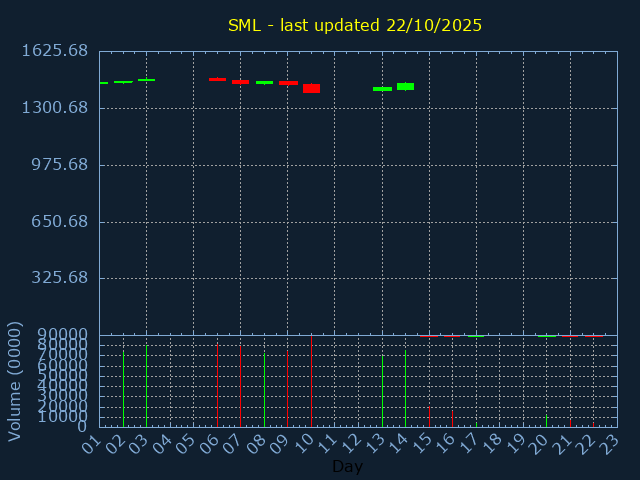The width and height of the screenshot is (640, 480).
Task: Click the SML last updated chart title
Action: click(x=354, y=25)
